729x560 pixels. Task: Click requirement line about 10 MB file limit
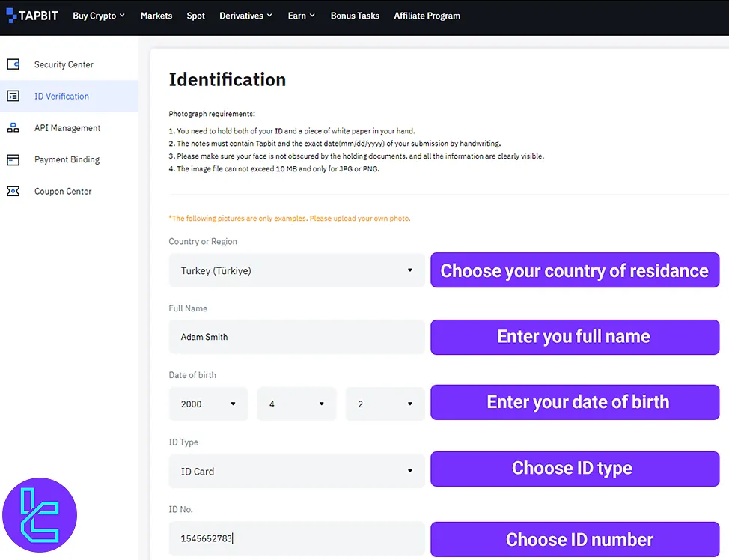pyautogui.click(x=274, y=169)
